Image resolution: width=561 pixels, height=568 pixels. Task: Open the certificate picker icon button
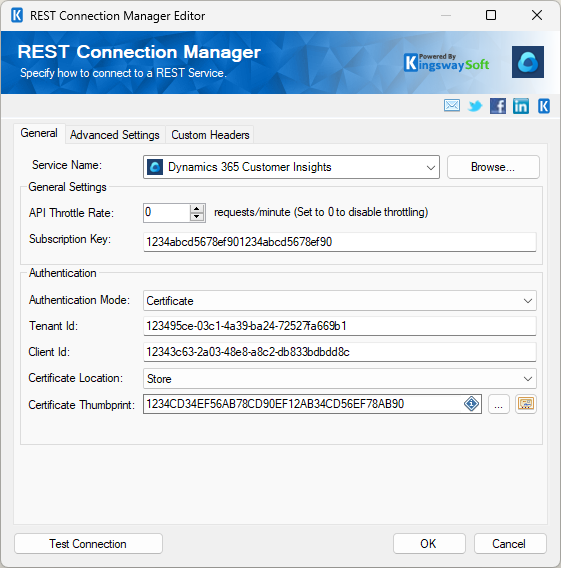tap(526, 404)
